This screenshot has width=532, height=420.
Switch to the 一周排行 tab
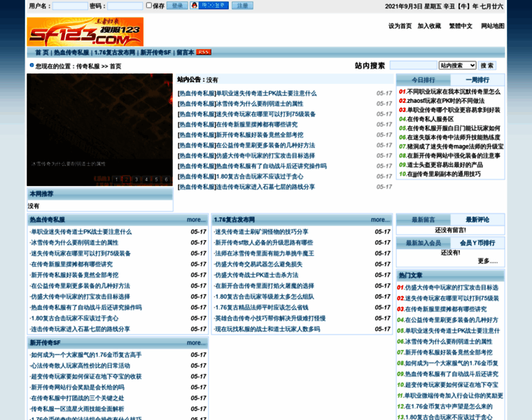click(x=477, y=80)
